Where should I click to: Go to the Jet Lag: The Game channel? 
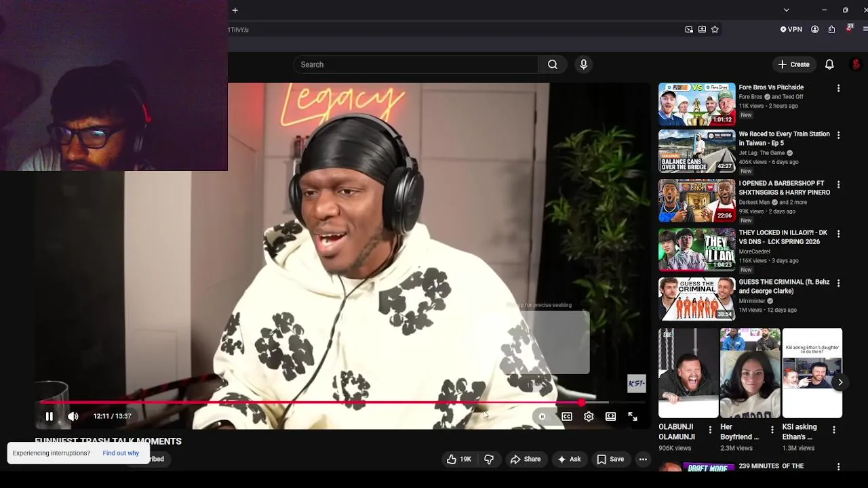pos(762,153)
